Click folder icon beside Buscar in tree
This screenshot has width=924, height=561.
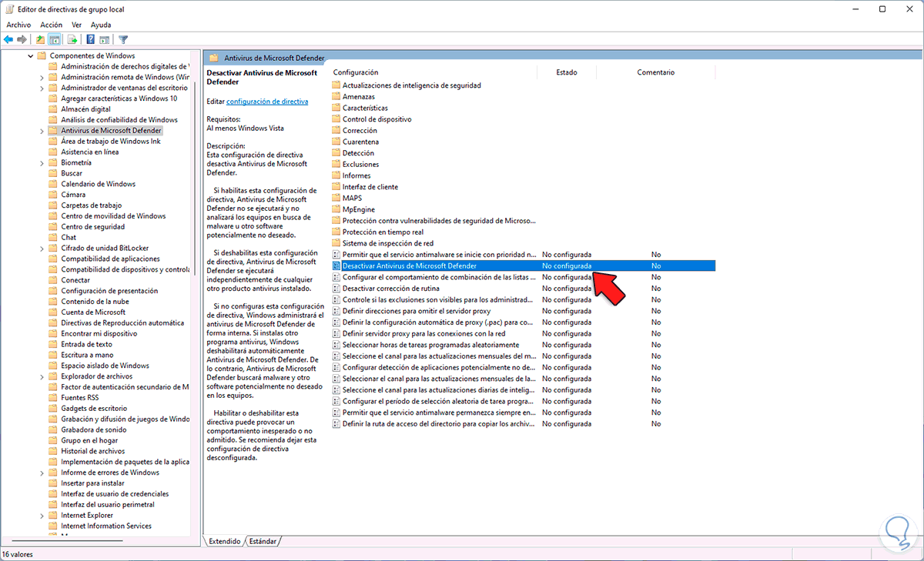(53, 173)
